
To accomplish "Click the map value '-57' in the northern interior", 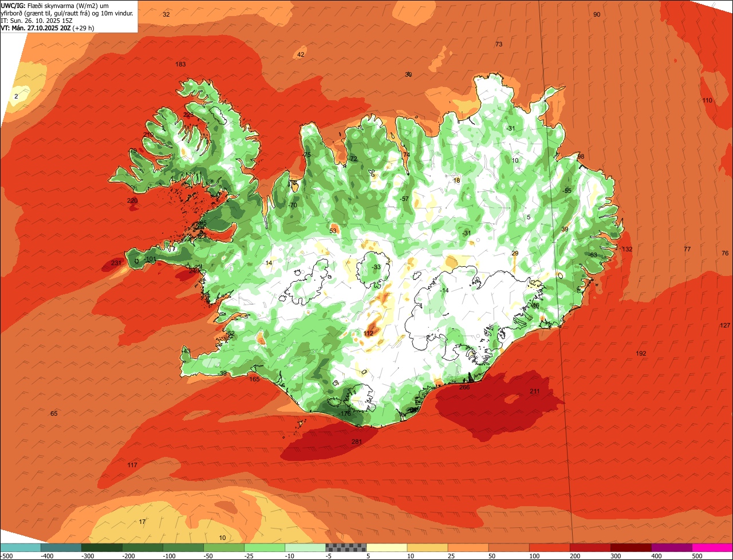I will click(x=405, y=199).
